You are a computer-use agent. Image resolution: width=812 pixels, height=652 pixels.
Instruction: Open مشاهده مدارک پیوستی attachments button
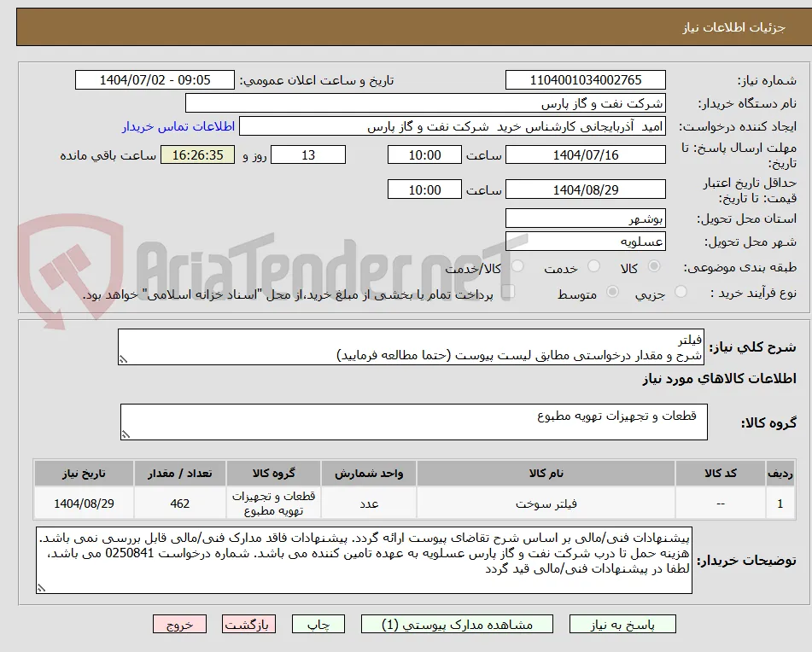click(457, 624)
